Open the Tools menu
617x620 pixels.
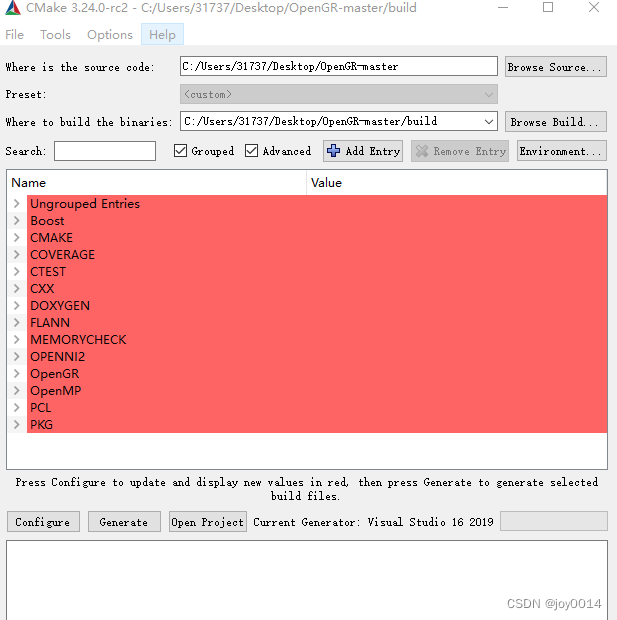click(55, 35)
